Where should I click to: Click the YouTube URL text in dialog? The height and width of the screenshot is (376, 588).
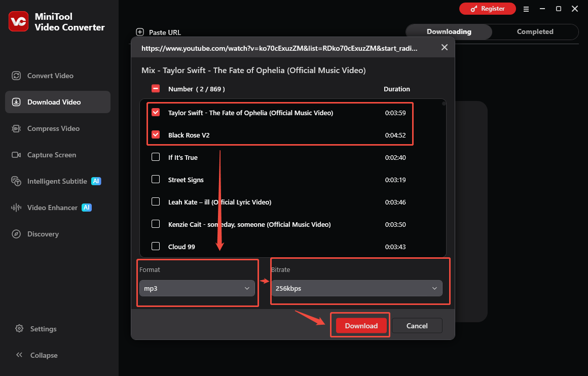(279, 48)
